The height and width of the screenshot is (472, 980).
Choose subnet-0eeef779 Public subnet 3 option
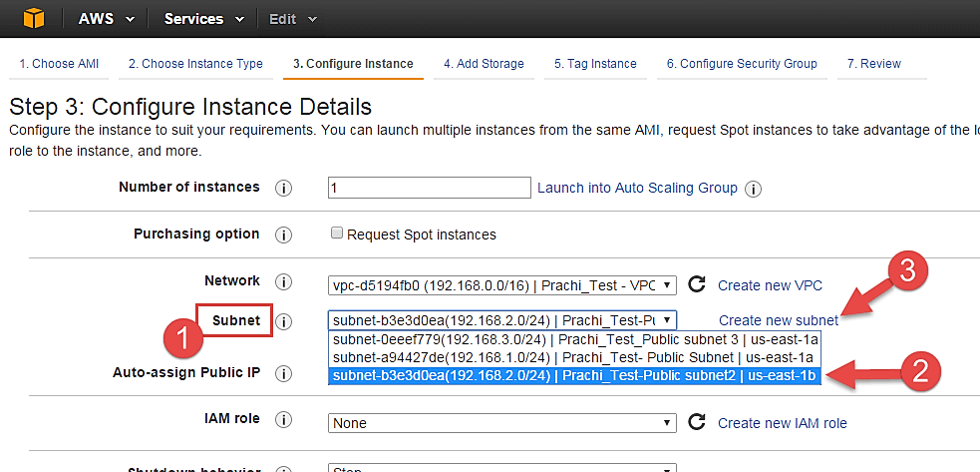pyautogui.click(x=574, y=339)
